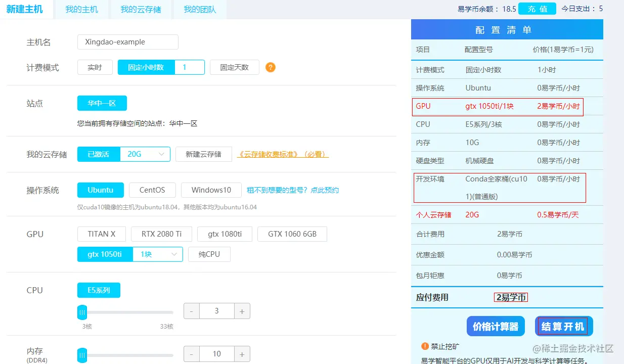Choose 华中一区 site

click(x=102, y=103)
